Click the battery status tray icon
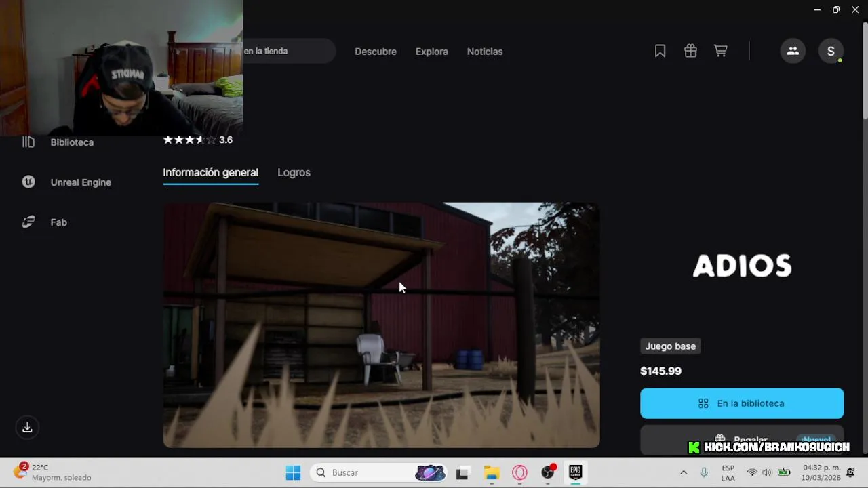This screenshot has width=868, height=488. (x=784, y=472)
